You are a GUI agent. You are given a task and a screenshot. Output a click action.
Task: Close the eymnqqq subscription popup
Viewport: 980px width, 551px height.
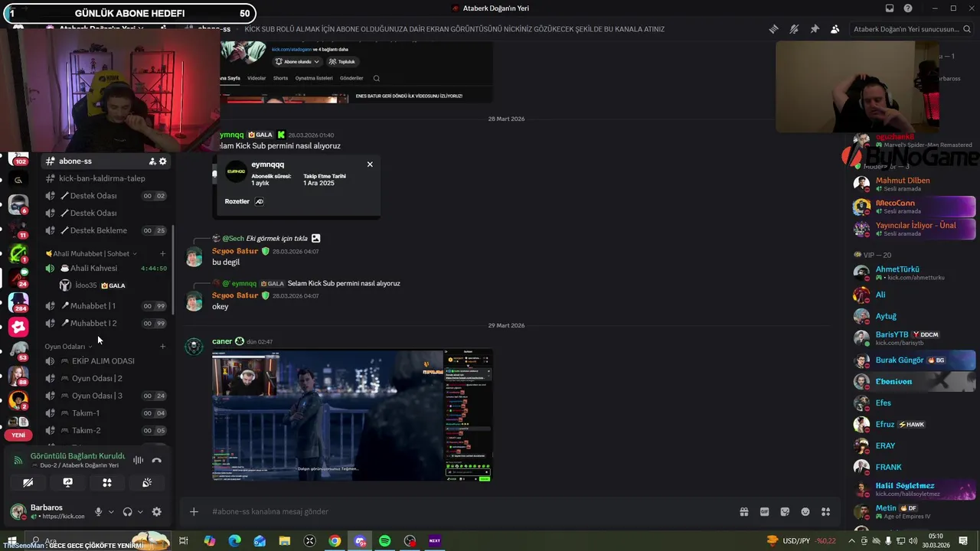coord(370,165)
